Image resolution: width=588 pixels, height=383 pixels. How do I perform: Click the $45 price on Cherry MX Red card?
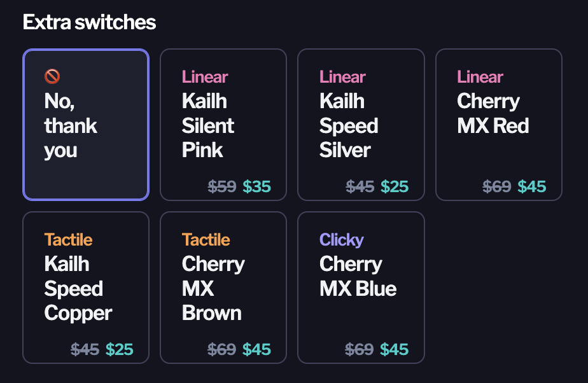coord(532,186)
